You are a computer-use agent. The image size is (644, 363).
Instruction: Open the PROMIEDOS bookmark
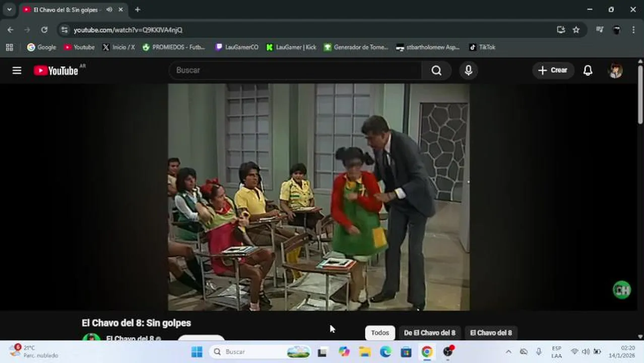[174, 47]
